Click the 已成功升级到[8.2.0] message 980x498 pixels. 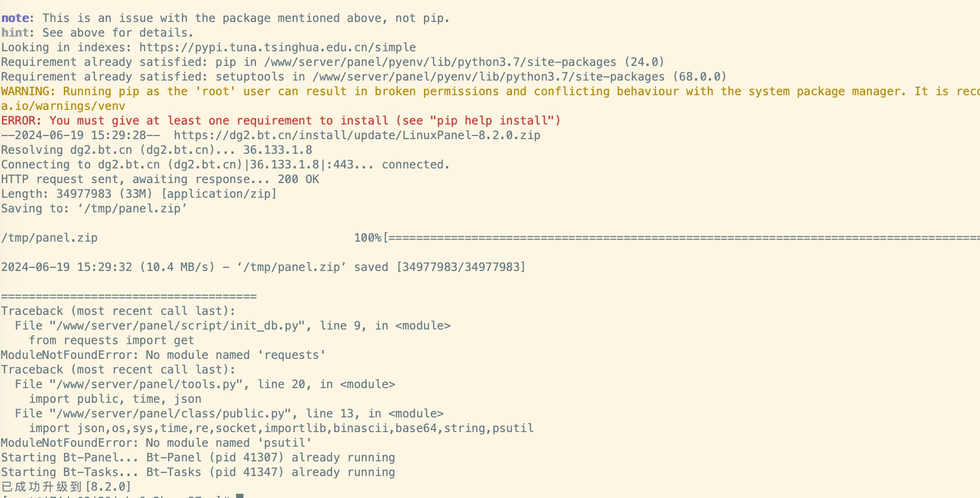(x=66, y=487)
